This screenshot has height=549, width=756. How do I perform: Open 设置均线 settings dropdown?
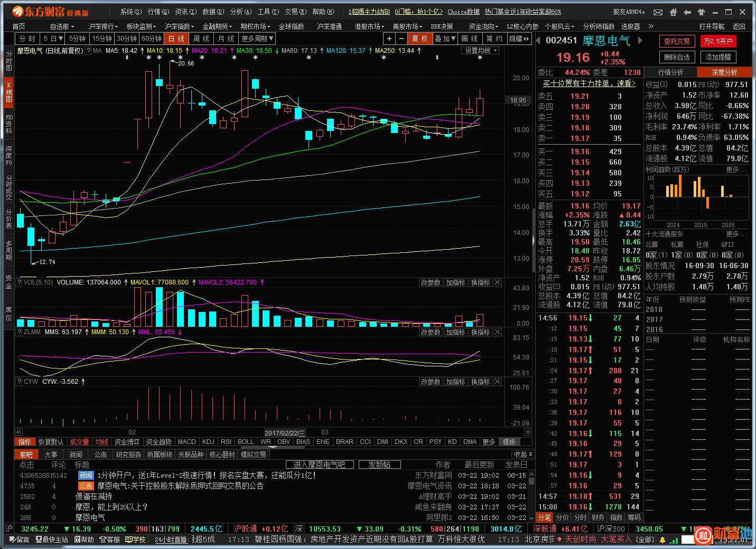(x=481, y=51)
